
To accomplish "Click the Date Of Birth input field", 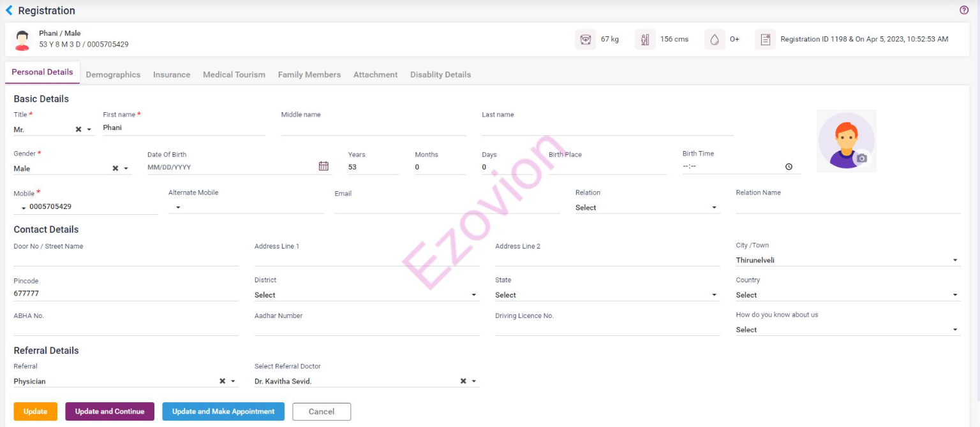I will point(231,167).
